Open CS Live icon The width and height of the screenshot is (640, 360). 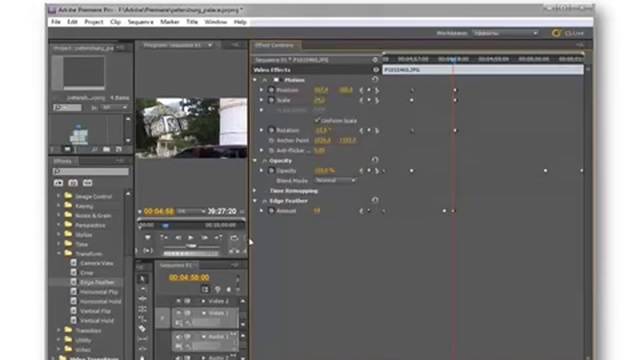tap(556, 33)
